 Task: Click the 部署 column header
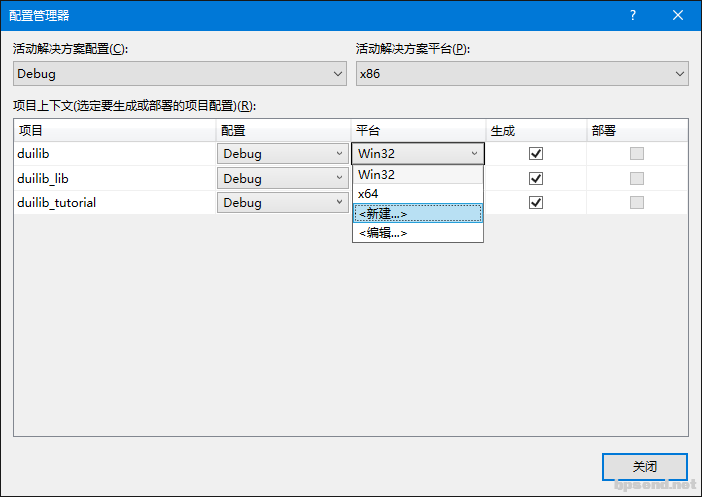point(636,131)
